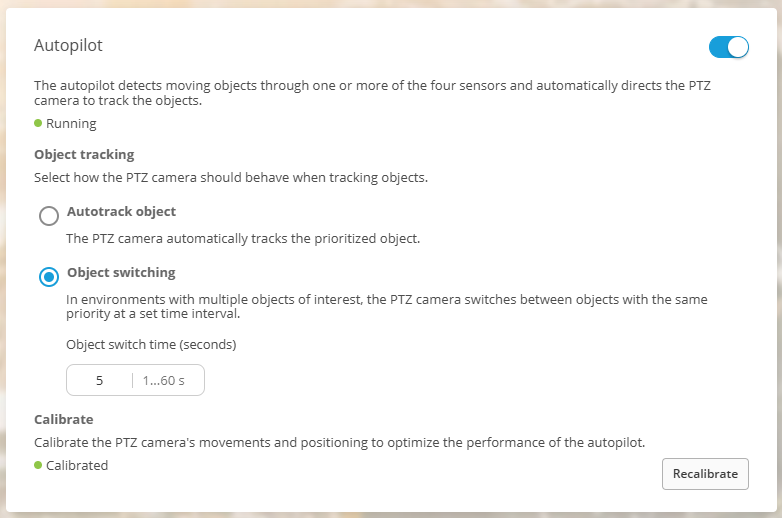Click the "Object switch time (seconds)" label
The image size is (782, 518).
(150, 345)
